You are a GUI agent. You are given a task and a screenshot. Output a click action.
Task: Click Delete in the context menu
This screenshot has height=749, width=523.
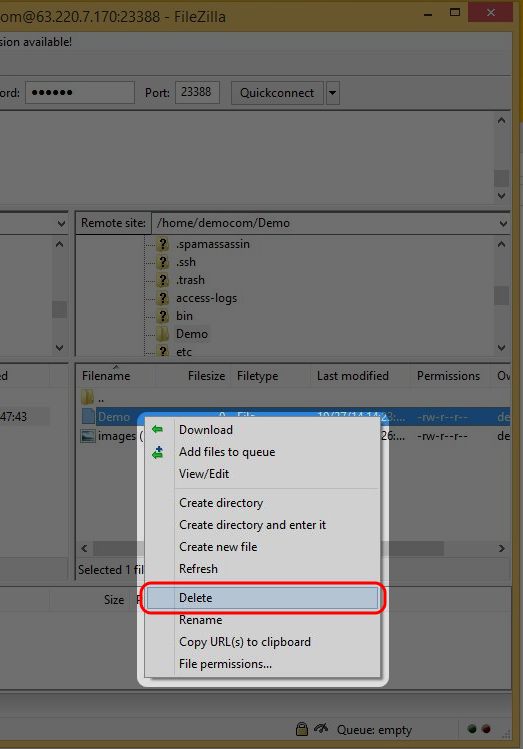pyautogui.click(x=262, y=598)
